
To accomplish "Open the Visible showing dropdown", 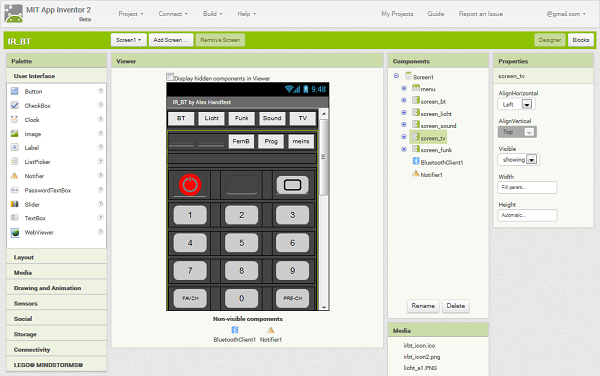I will coord(518,160).
